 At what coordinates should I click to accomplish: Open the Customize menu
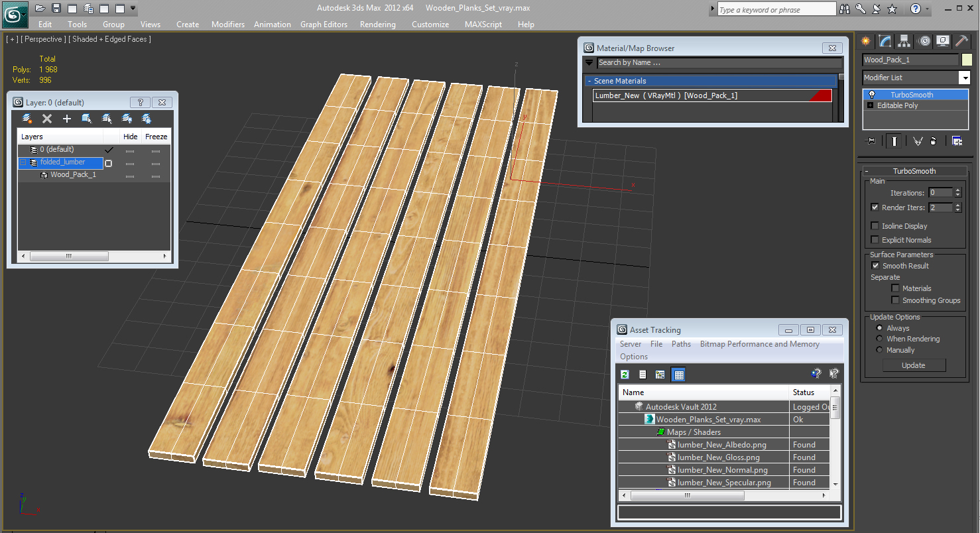click(430, 25)
